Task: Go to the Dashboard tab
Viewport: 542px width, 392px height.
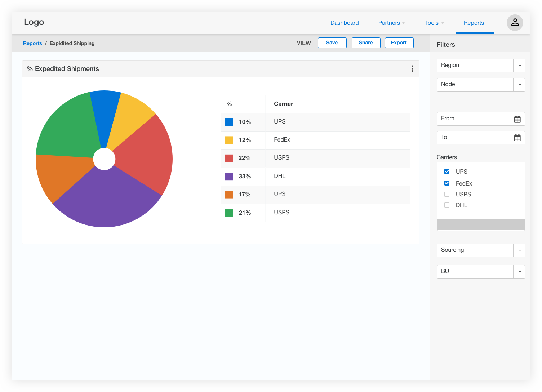Action: [345, 23]
